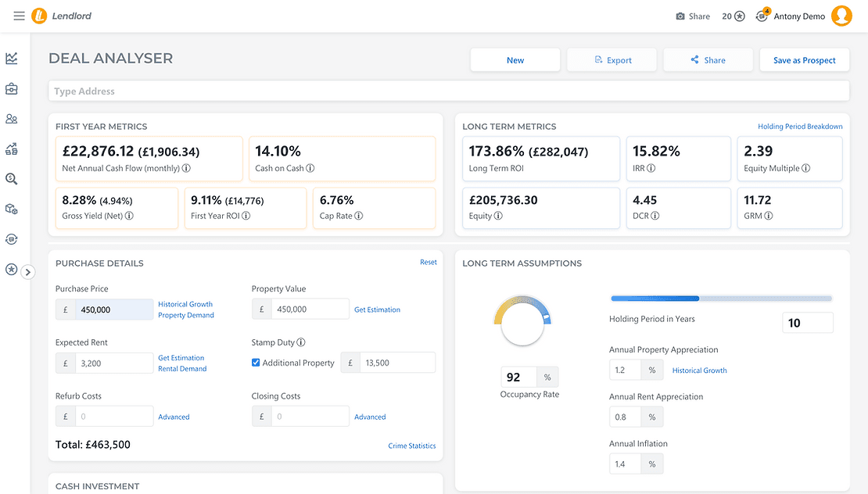
Task: Click the Export button
Action: coord(612,60)
